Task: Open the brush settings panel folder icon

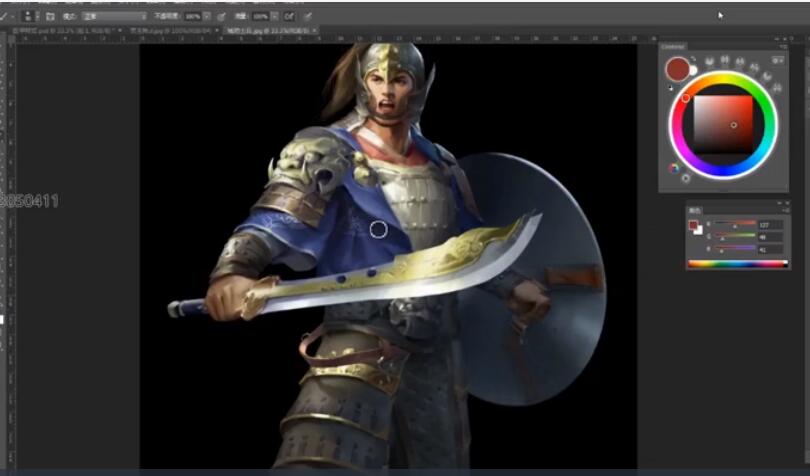Action: [x=50, y=17]
